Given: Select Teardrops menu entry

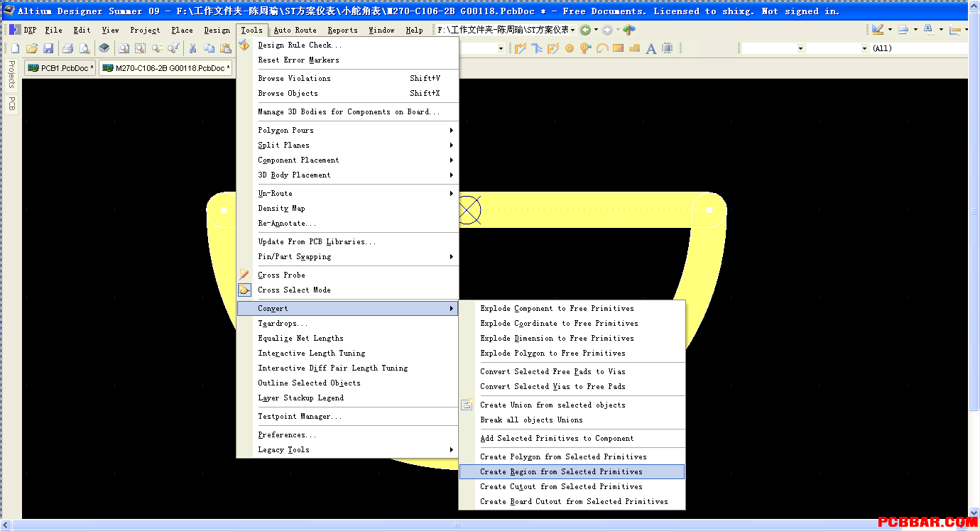Looking at the screenshot, I should [x=347, y=323].
